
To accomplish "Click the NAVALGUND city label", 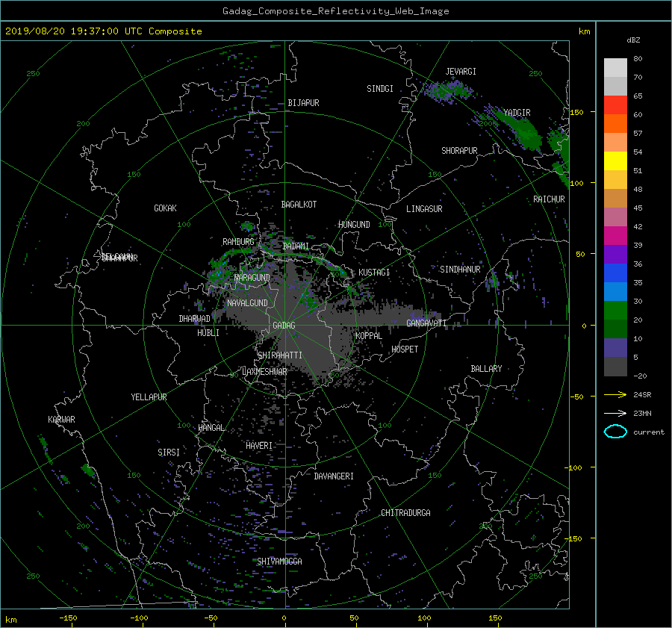I will pos(247,303).
